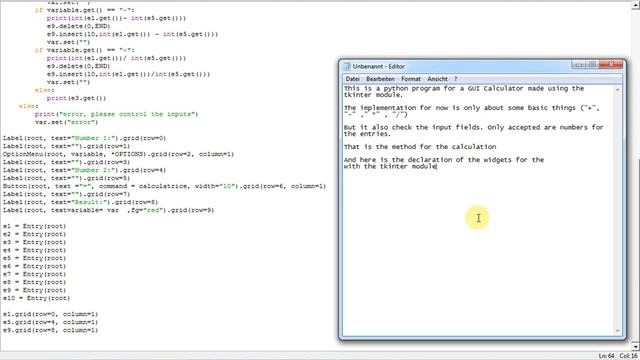Minimize the Unbenannt - Editor window

pyautogui.click(x=578, y=65)
